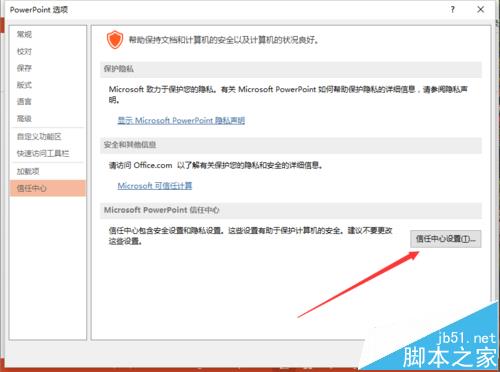Viewport: 500px width, 372px height.
Task: Open the Microsoft PowerPoint 隐私声明 link
Action: (x=181, y=120)
